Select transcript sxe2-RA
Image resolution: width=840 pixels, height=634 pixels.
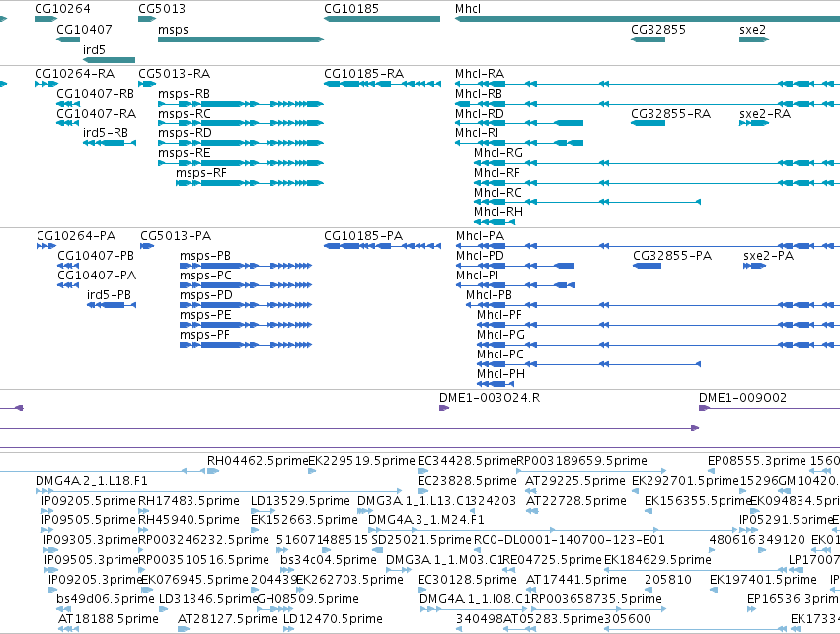[754, 123]
